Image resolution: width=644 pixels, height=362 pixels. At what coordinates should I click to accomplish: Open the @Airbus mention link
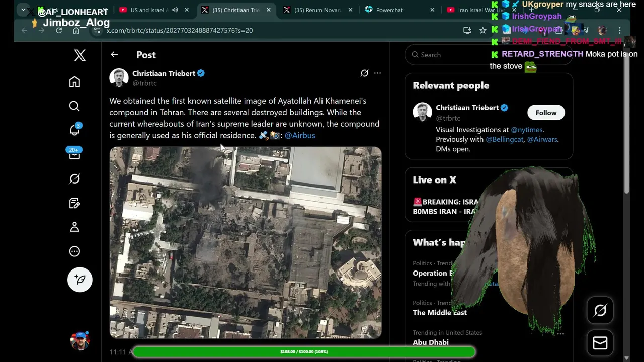click(x=300, y=135)
